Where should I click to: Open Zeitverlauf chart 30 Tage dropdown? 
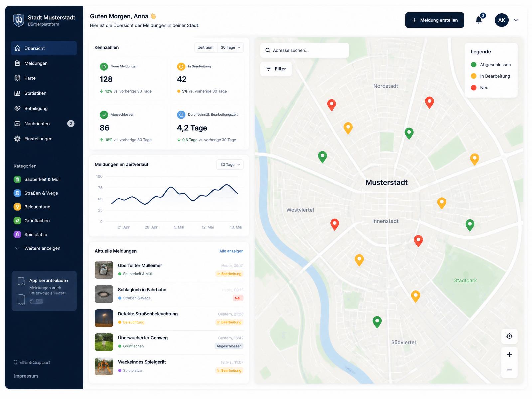[230, 165]
